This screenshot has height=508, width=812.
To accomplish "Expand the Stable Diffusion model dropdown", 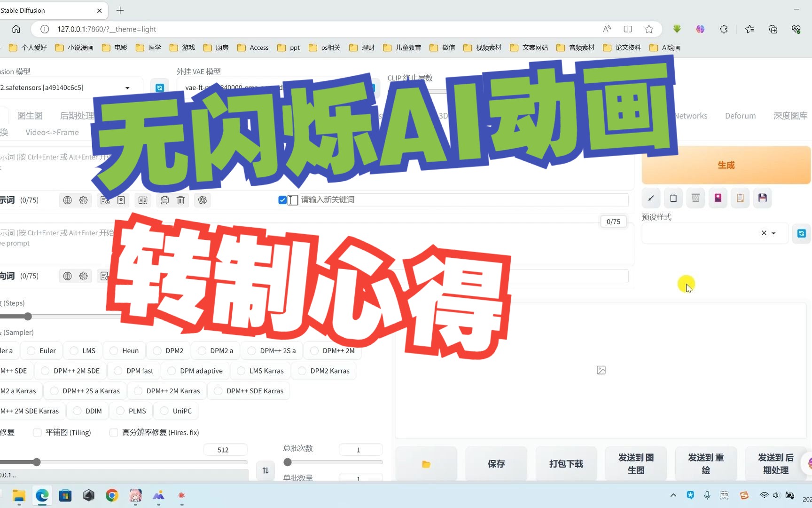I will click(127, 88).
